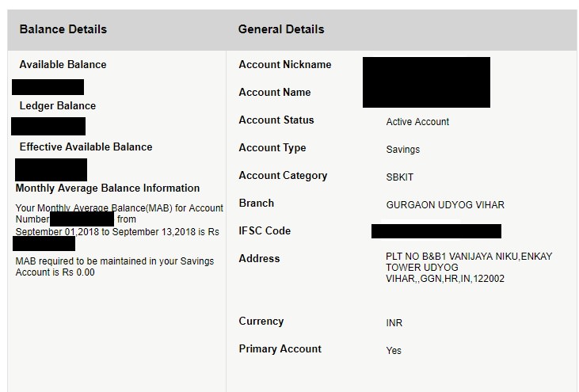Screen dimensions: 579x392
Task: Click the Savings account type value
Action: (x=402, y=150)
